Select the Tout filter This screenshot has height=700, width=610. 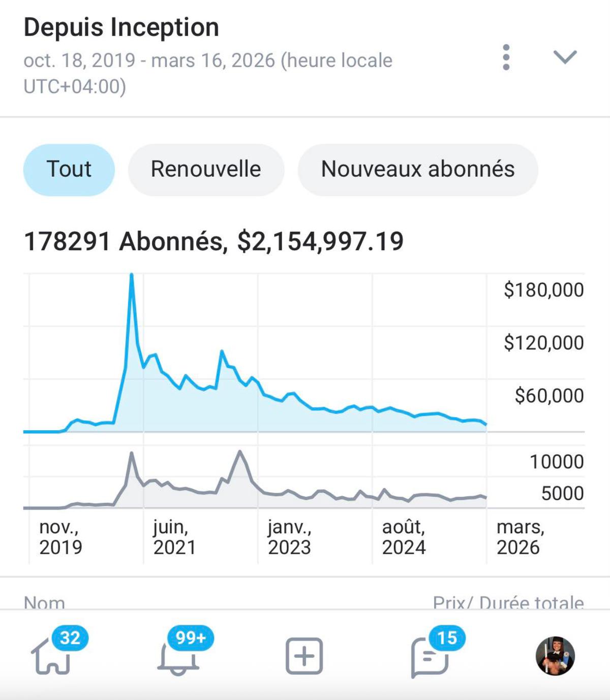tap(69, 170)
